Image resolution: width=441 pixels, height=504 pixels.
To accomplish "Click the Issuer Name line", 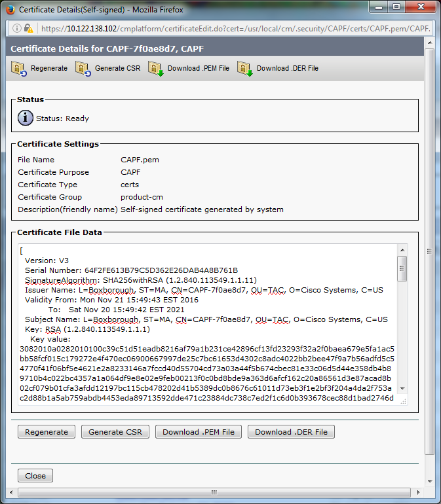I will coord(204,290).
